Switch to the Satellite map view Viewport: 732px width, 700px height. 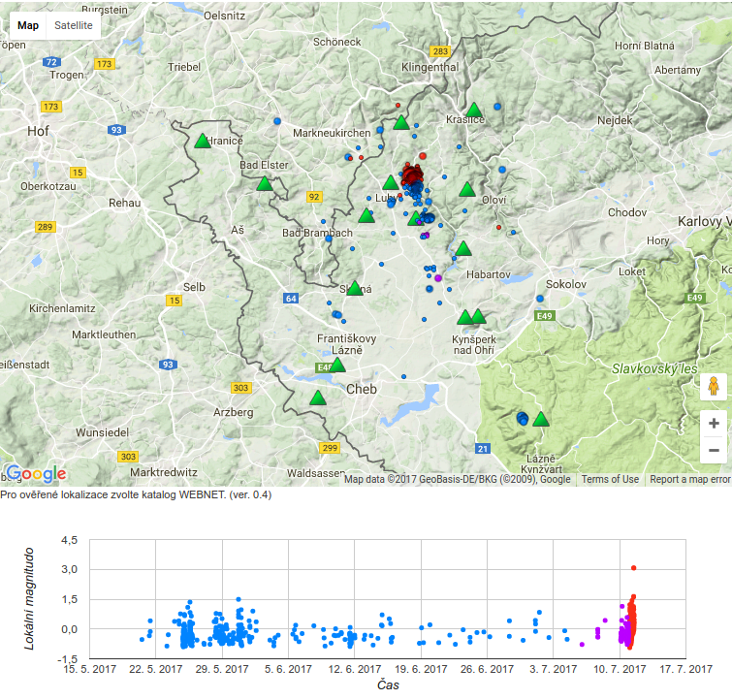(74, 25)
